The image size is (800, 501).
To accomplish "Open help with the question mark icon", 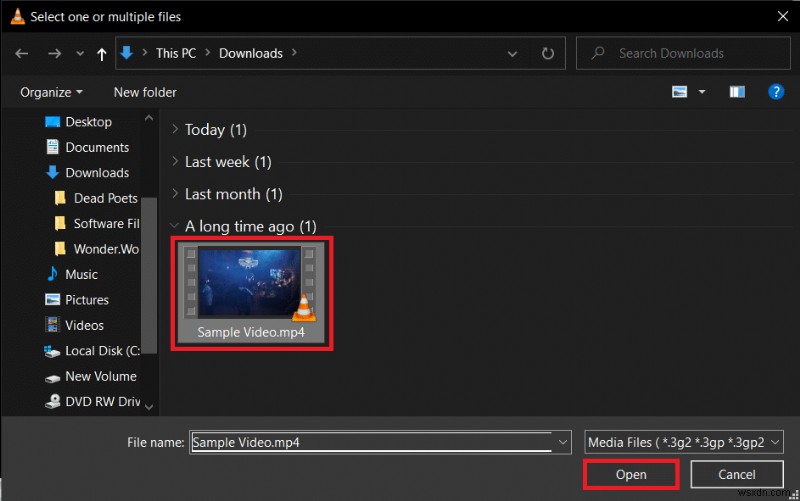I will coord(776,92).
